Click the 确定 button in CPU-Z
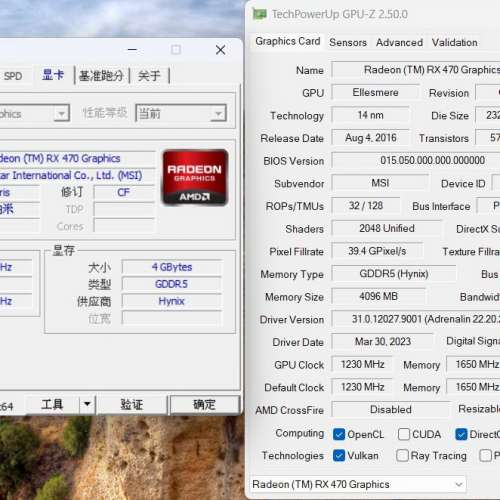The width and height of the screenshot is (500, 500). click(204, 404)
